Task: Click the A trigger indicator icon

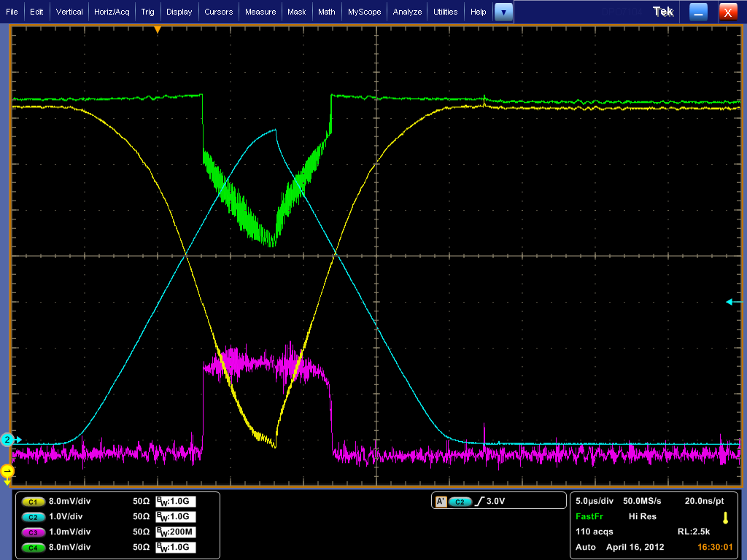Action: [x=441, y=502]
